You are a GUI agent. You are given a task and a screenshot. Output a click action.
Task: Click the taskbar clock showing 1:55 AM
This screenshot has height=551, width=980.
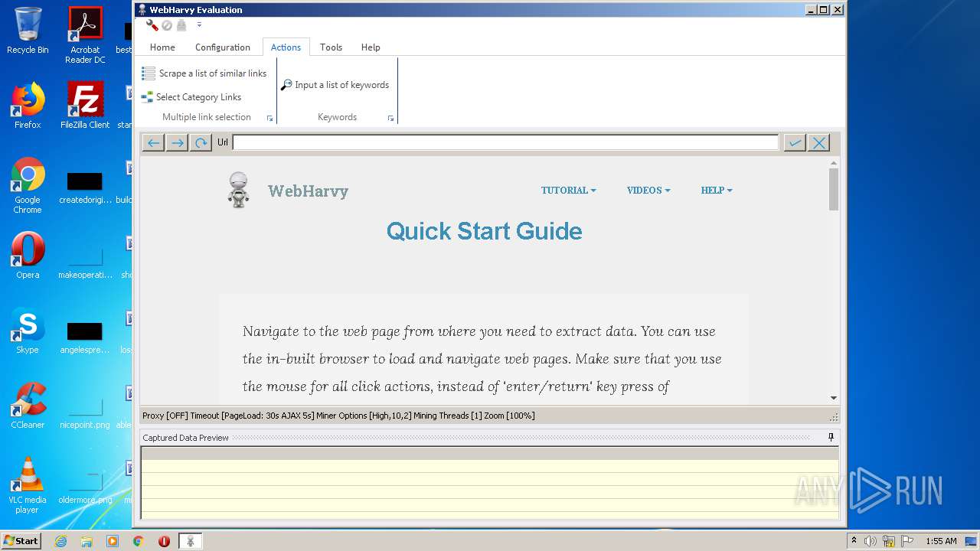pyautogui.click(x=941, y=541)
